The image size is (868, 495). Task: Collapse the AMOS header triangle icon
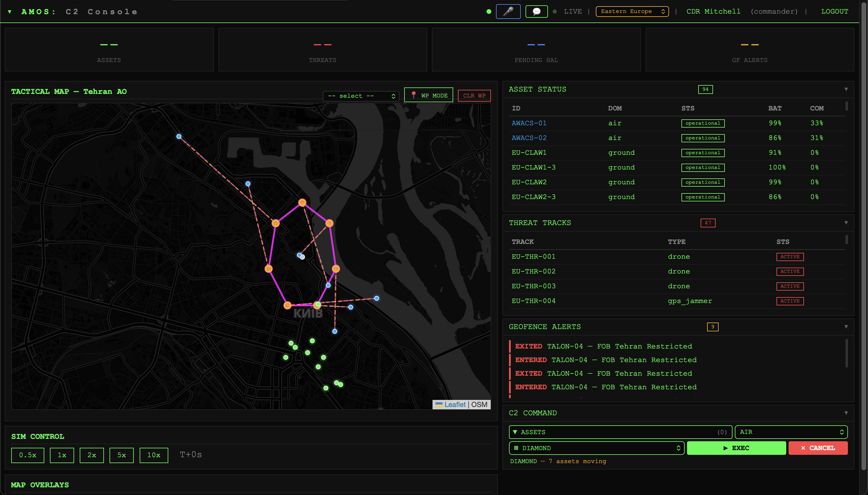[x=10, y=12]
